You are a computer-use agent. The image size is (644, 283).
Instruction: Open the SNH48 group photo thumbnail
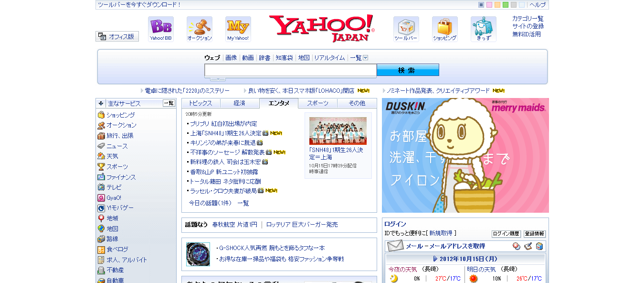pos(338,131)
